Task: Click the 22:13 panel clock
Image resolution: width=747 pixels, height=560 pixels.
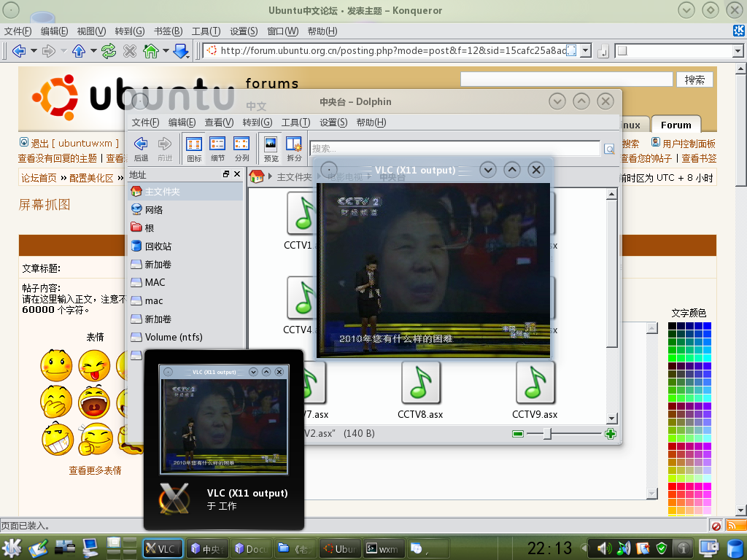Action: pyautogui.click(x=549, y=548)
